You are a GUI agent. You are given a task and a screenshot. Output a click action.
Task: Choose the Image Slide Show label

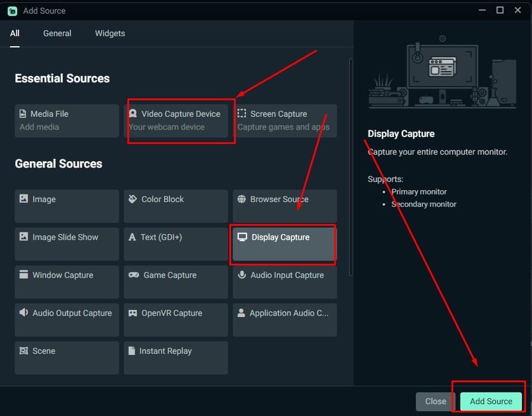pos(65,237)
